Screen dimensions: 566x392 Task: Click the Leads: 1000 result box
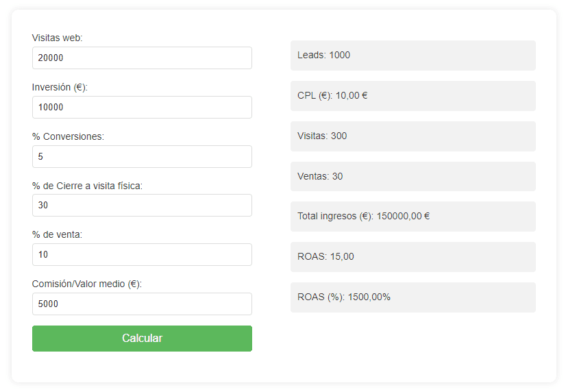pyautogui.click(x=413, y=56)
